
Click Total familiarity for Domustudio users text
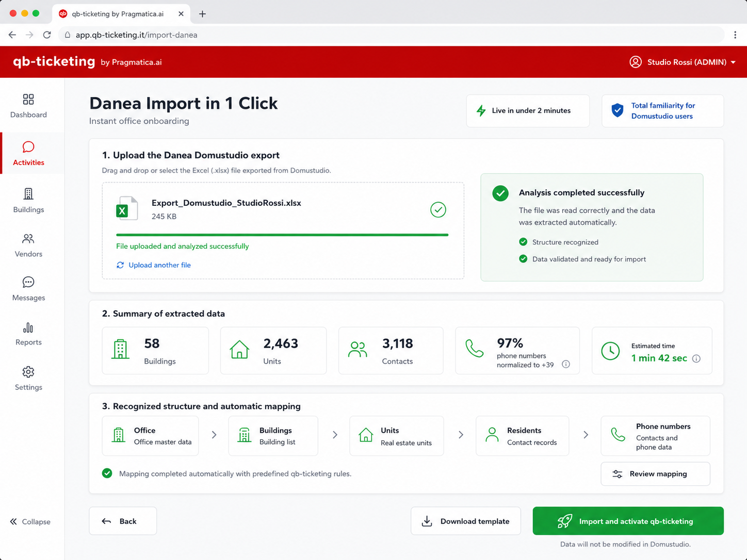click(663, 110)
